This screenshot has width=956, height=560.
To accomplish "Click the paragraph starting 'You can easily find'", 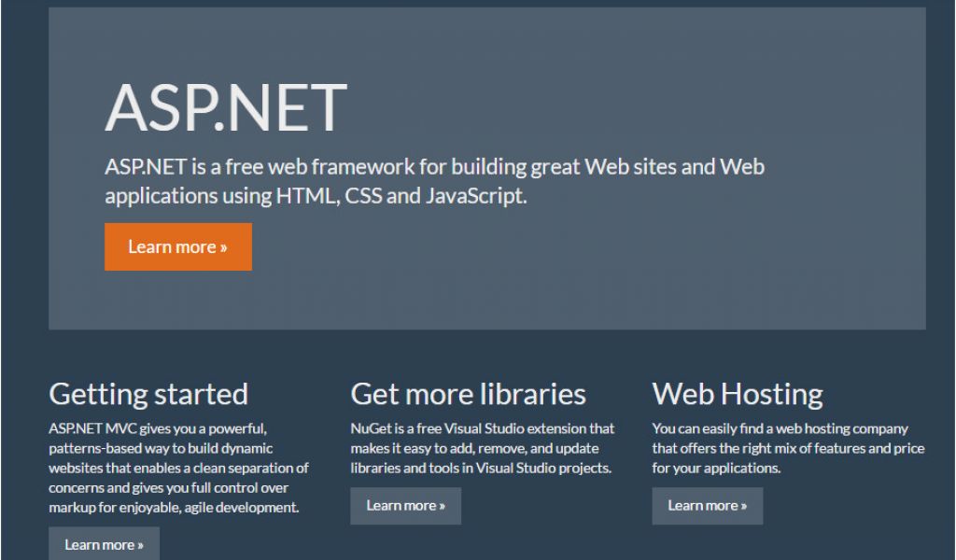I will (788, 448).
